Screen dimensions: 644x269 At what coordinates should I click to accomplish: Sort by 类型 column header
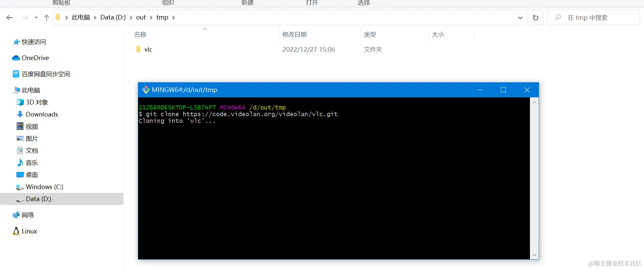pos(370,35)
